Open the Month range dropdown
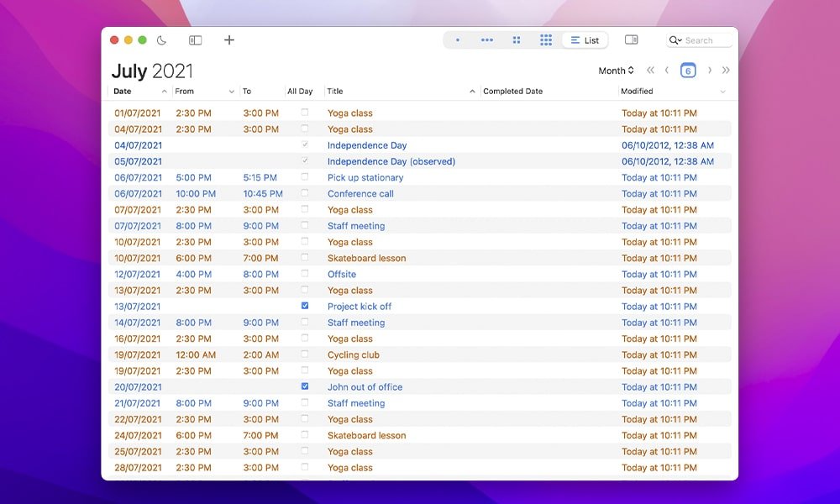Image resolution: width=840 pixels, height=504 pixels. click(x=616, y=71)
